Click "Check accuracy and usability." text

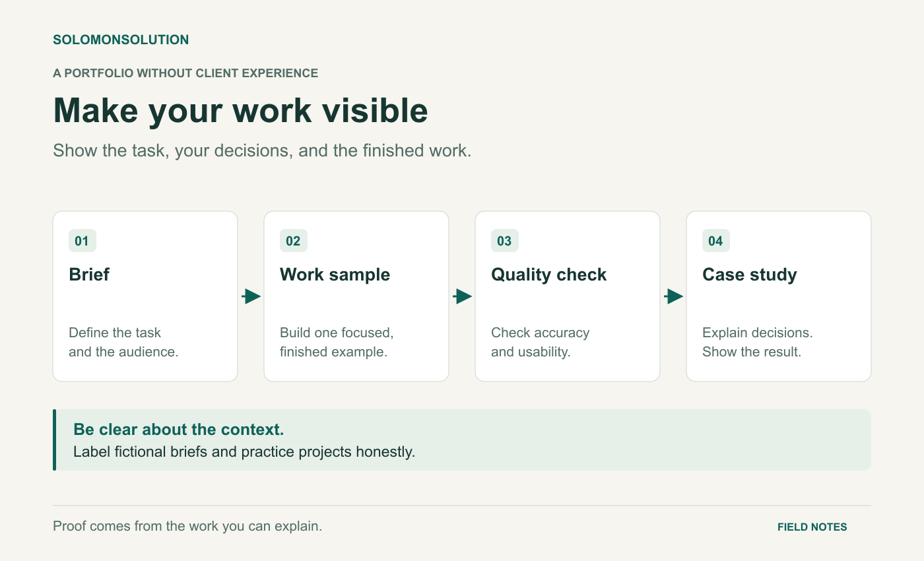pos(540,343)
